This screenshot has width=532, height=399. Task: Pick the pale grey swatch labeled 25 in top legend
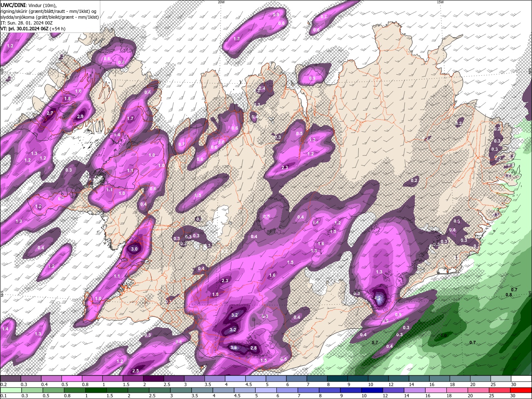pos(501,379)
